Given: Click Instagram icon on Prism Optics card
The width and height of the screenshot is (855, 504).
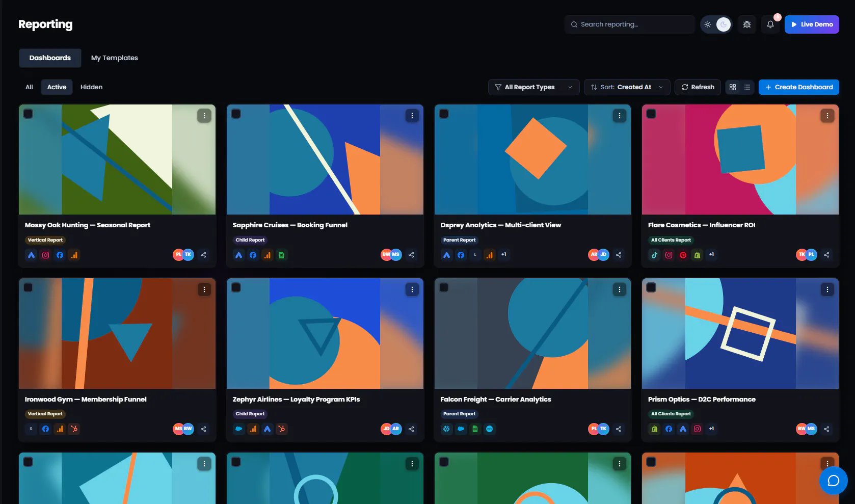Looking at the screenshot, I should point(698,429).
